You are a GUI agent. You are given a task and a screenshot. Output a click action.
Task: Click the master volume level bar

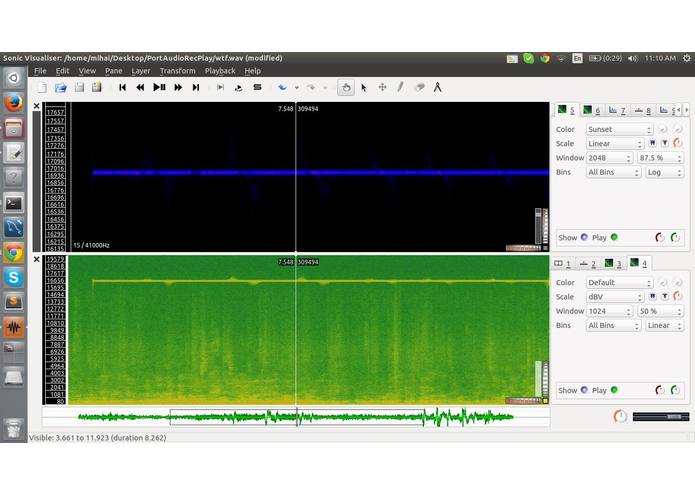[x=661, y=416]
